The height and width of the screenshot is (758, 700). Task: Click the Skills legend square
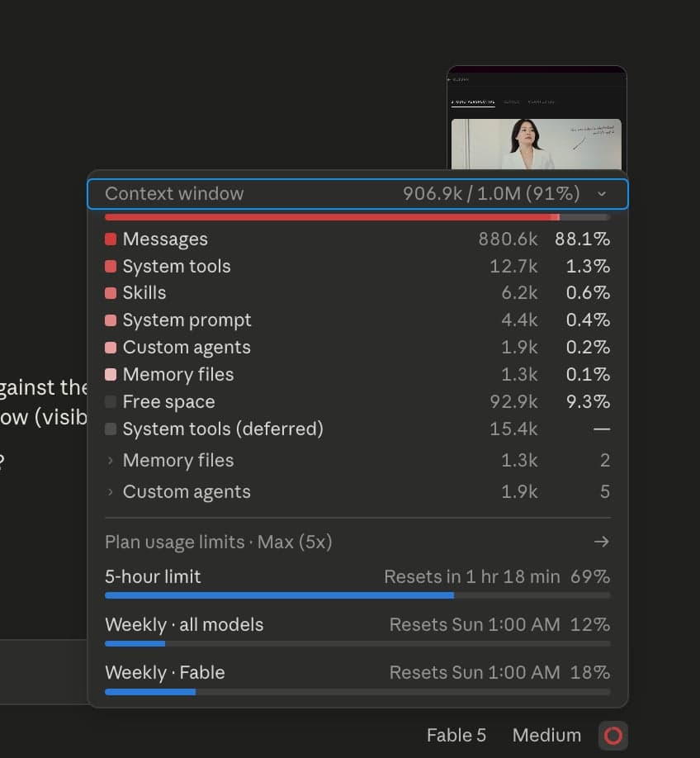[111, 293]
